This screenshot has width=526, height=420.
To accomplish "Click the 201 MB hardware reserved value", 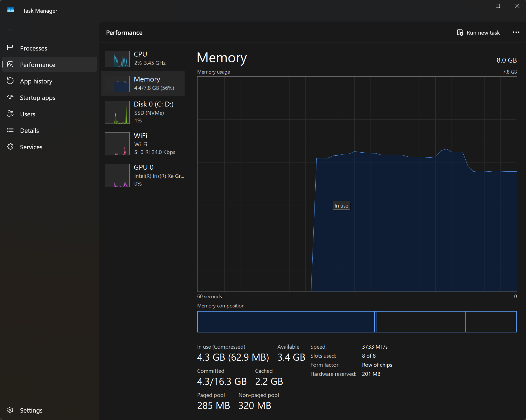I will (x=371, y=374).
